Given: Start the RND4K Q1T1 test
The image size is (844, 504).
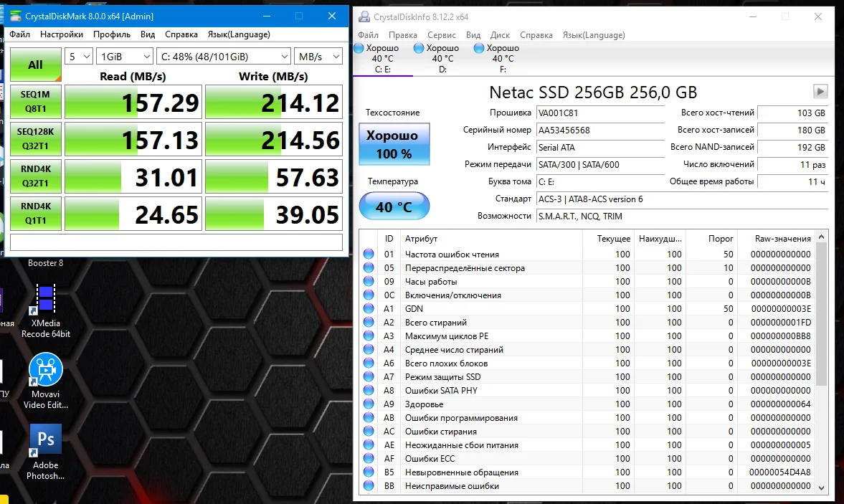Looking at the screenshot, I should point(35,214).
